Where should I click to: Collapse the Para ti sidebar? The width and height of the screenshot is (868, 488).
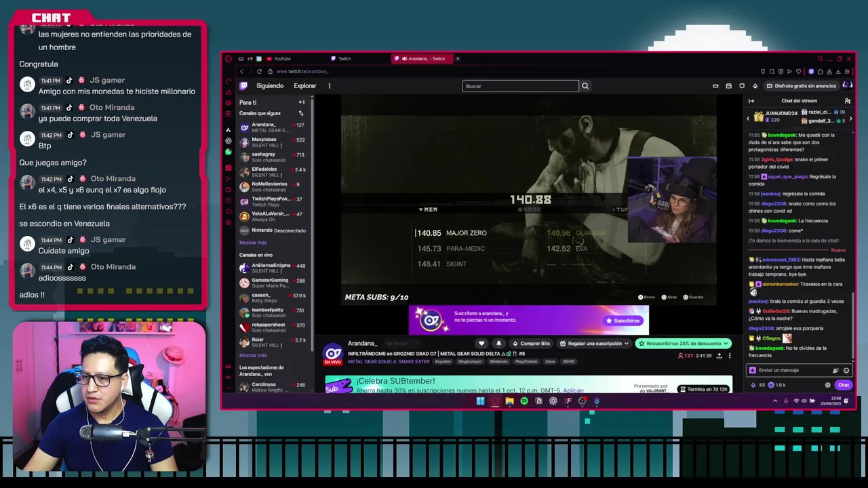click(302, 102)
